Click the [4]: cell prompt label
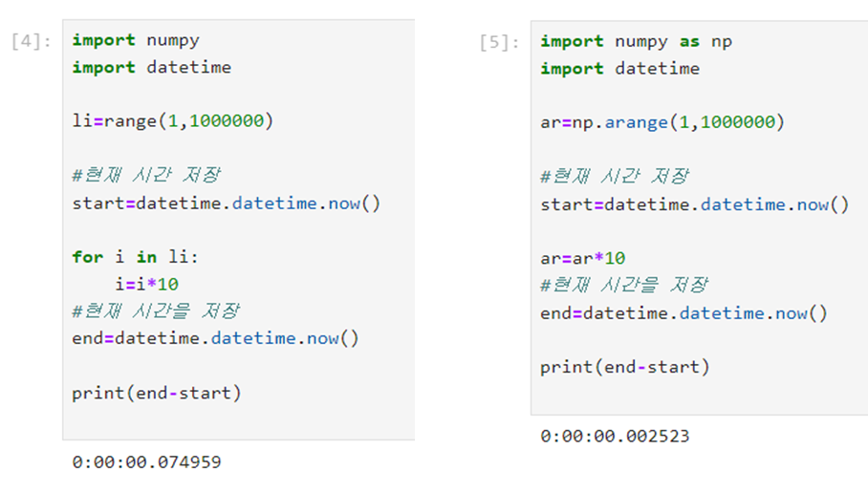The image size is (868, 493). point(32,41)
